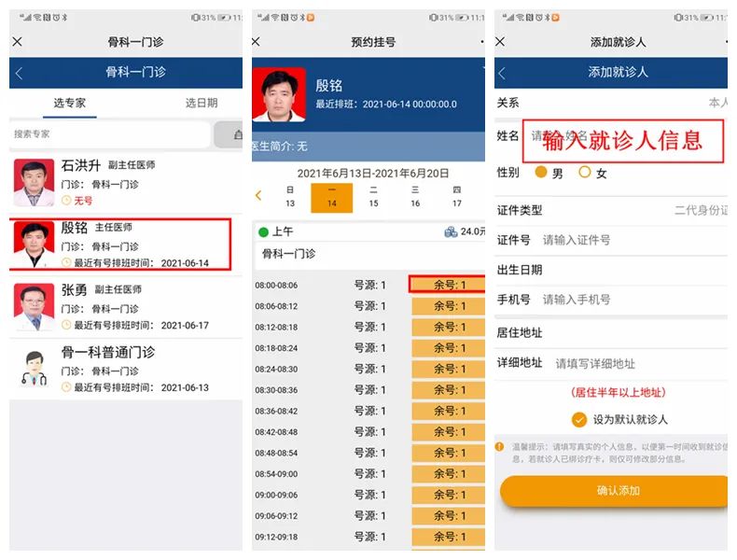Open 证件类型 selector showing 二代身份证
This screenshot has width=737, height=560.
point(611,210)
